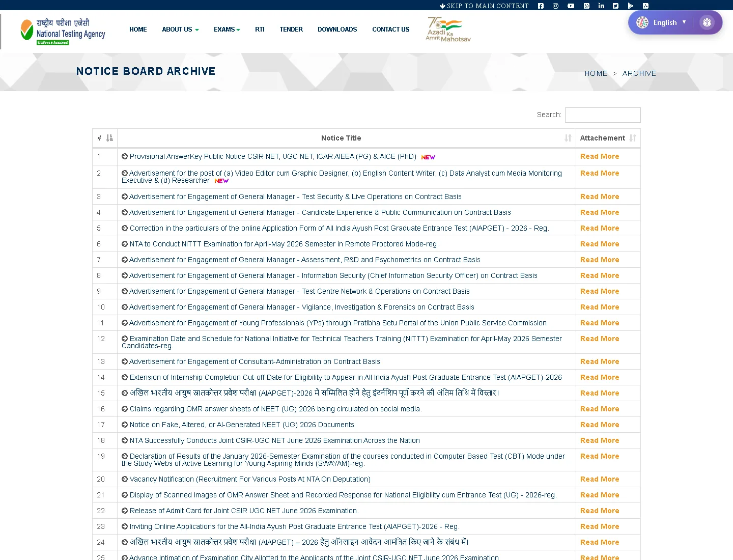Click the icon between YouTube and LinkedIn

tap(586, 6)
